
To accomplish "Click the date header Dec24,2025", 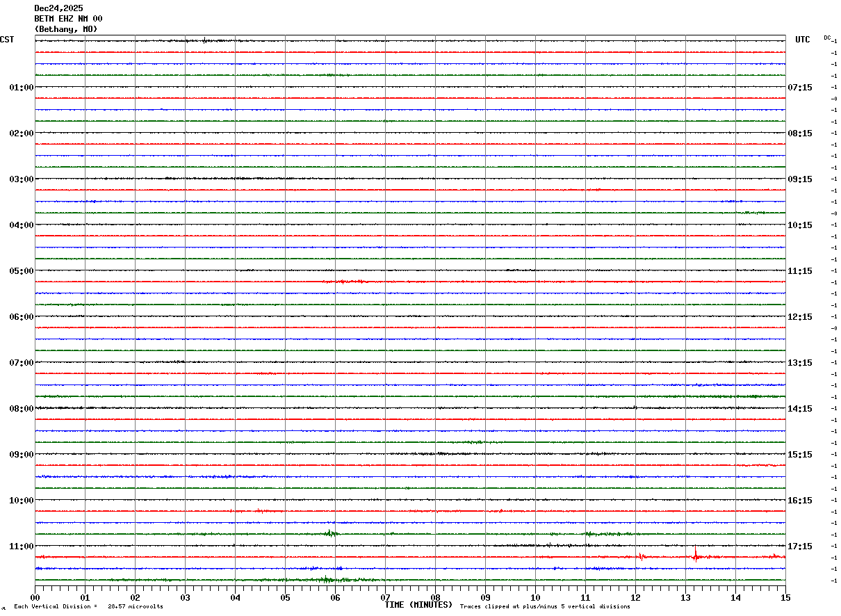I will [58, 8].
